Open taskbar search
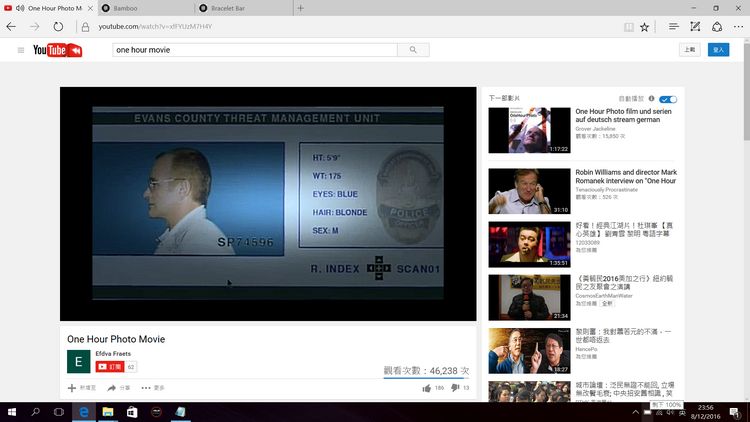The height and width of the screenshot is (422, 750). coord(35,412)
